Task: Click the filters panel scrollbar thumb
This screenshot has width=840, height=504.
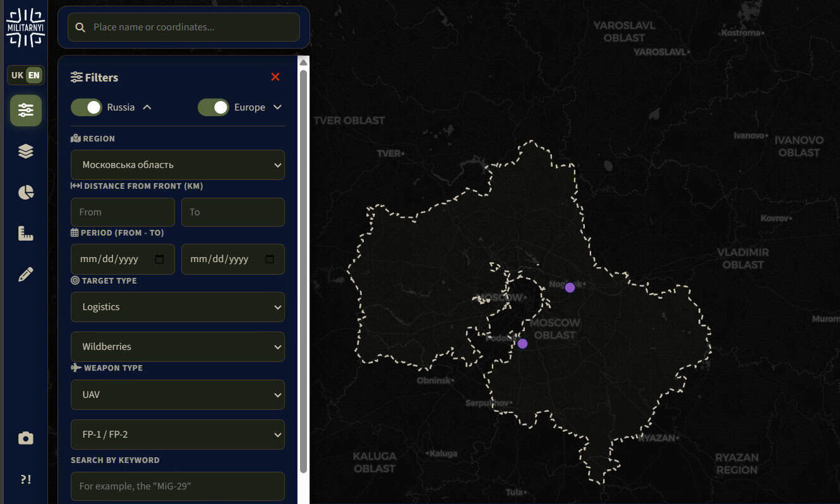Action: 303,272
